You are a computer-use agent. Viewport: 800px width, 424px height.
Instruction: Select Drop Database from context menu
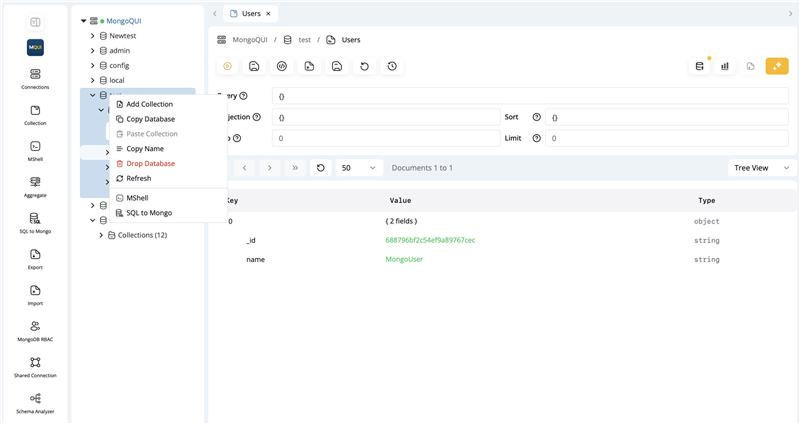click(150, 163)
